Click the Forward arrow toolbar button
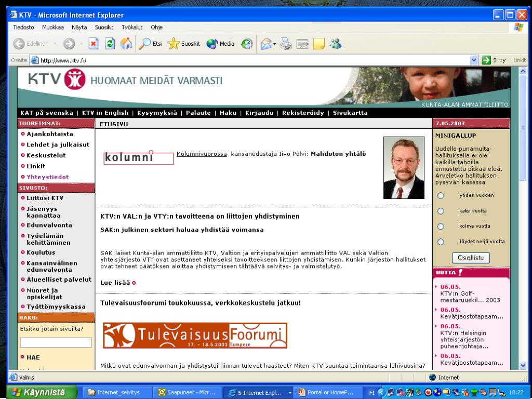 [x=69, y=44]
